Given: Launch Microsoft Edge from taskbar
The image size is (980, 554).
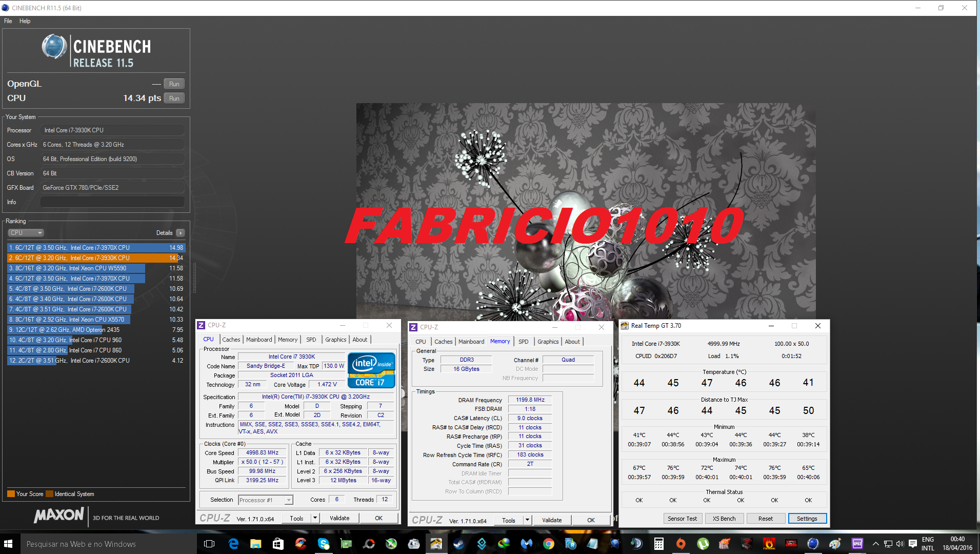Looking at the screenshot, I should point(233,544).
